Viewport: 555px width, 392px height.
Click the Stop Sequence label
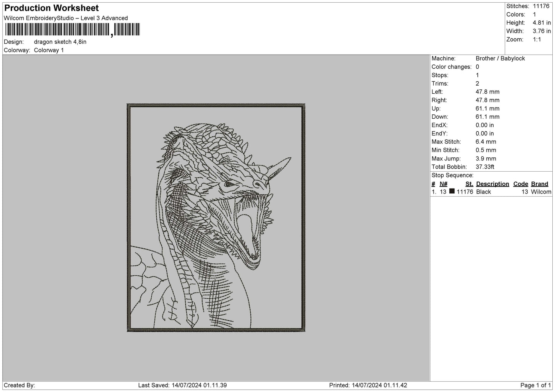click(452, 175)
